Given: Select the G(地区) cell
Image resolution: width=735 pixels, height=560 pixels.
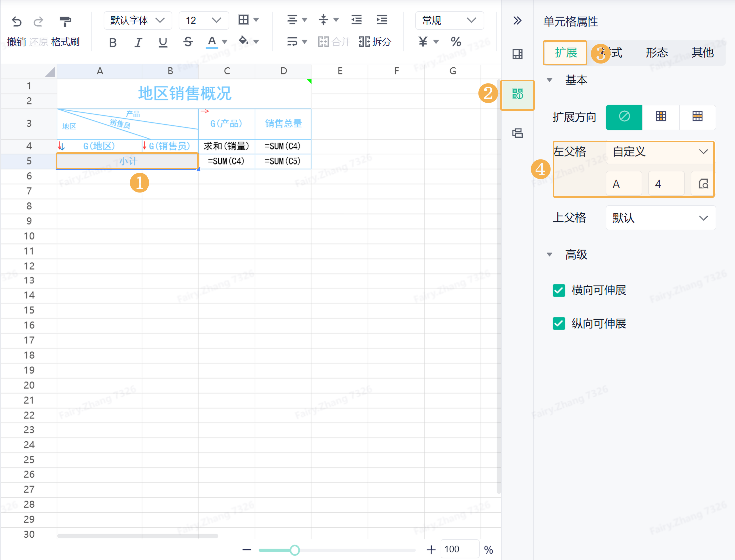Looking at the screenshot, I should tap(99, 146).
